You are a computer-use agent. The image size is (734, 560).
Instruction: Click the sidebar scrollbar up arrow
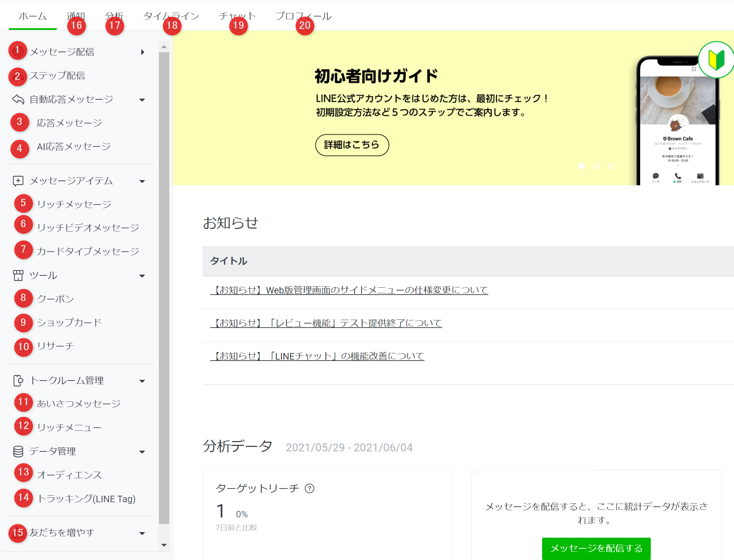[x=164, y=47]
